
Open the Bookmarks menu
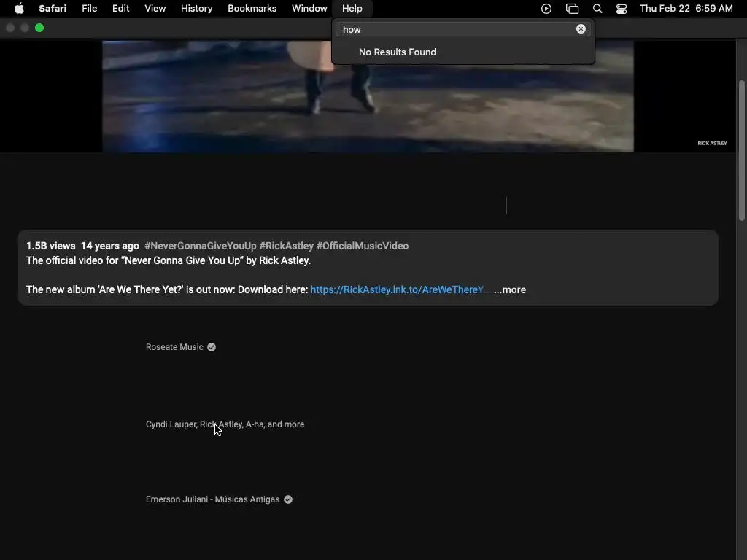252,9
